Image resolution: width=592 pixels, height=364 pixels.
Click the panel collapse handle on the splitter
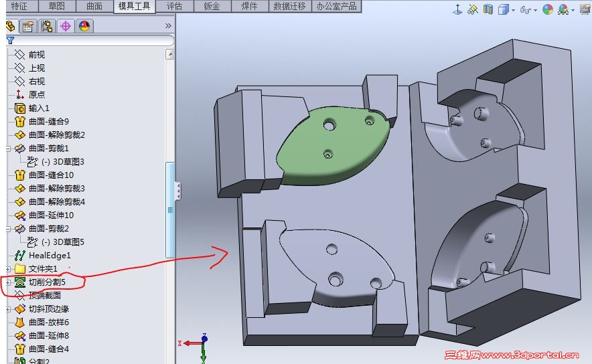click(177, 191)
